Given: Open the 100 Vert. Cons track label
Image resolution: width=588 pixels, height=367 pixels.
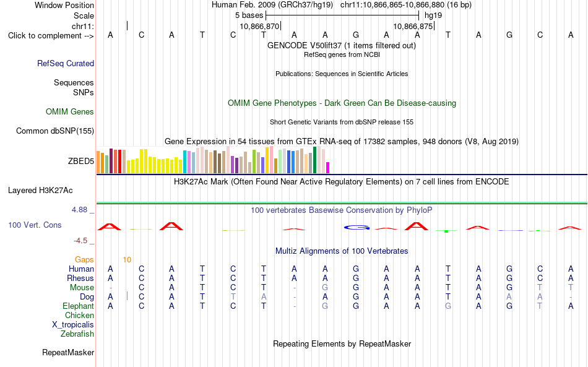Looking at the screenshot, I should click(35, 225).
